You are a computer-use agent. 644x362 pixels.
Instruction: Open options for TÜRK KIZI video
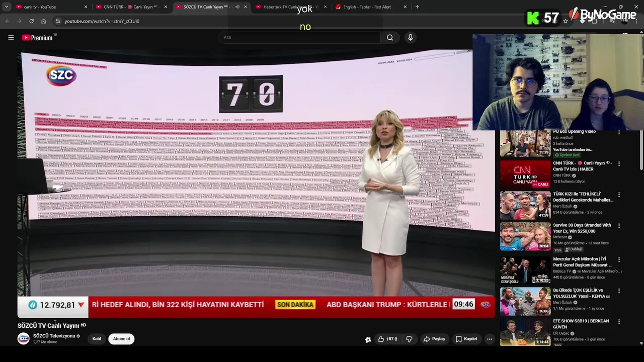619,195
